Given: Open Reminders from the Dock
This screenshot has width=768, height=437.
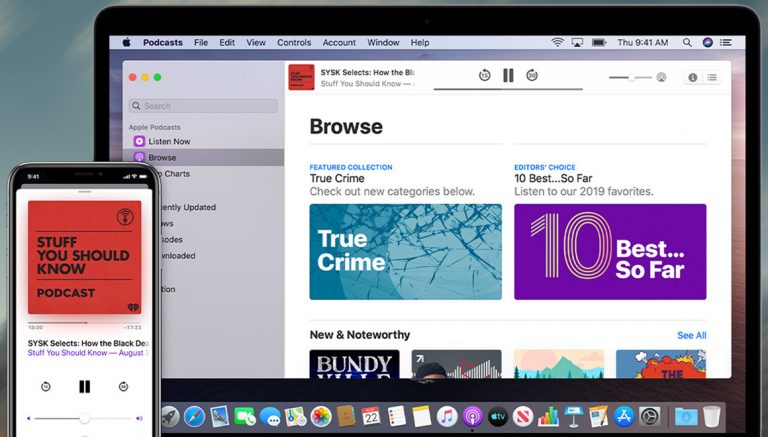Looking at the screenshot, I should pyautogui.click(x=397, y=417).
